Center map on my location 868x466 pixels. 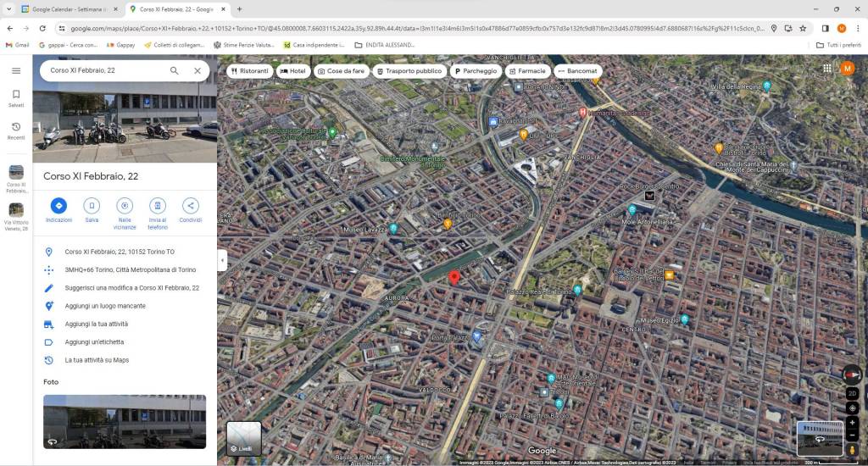coord(852,408)
